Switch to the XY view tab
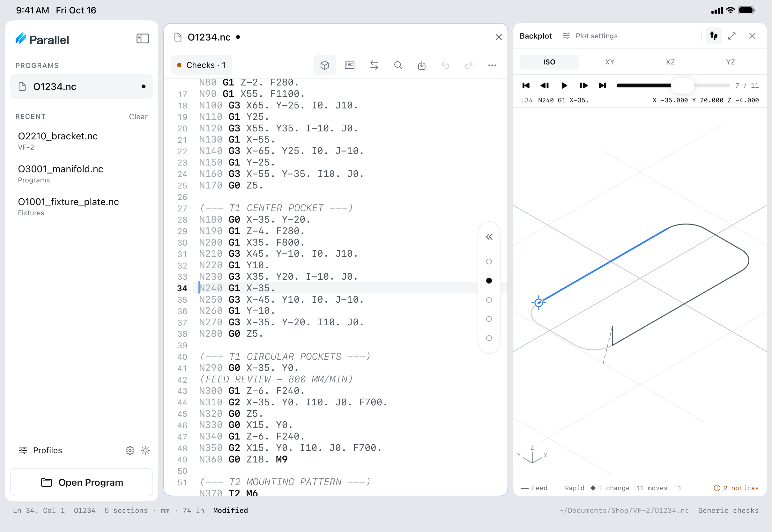772x532 pixels. pyautogui.click(x=610, y=62)
